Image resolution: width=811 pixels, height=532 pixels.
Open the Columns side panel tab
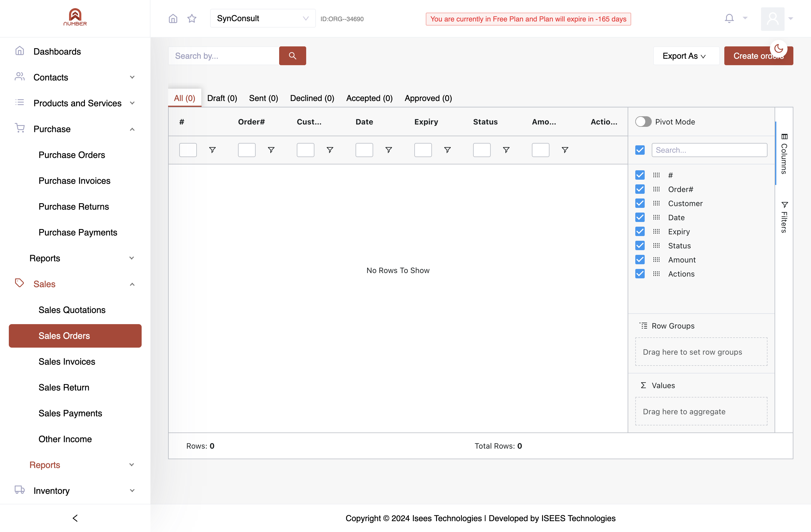[x=784, y=154]
